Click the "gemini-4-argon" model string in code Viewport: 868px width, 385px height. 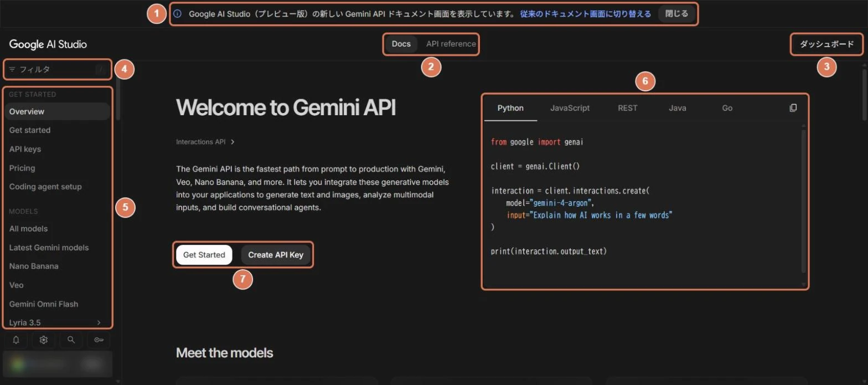point(560,203)
